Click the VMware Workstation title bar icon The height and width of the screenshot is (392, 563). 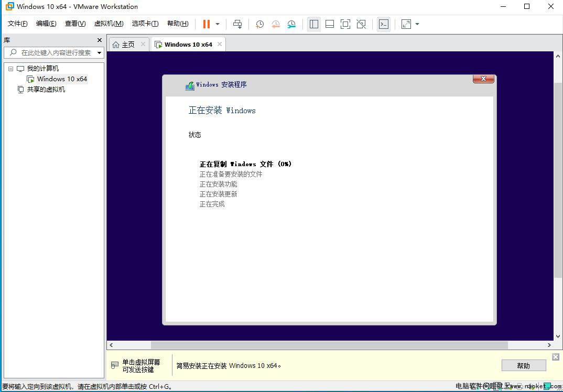click(x=9, y=6)
